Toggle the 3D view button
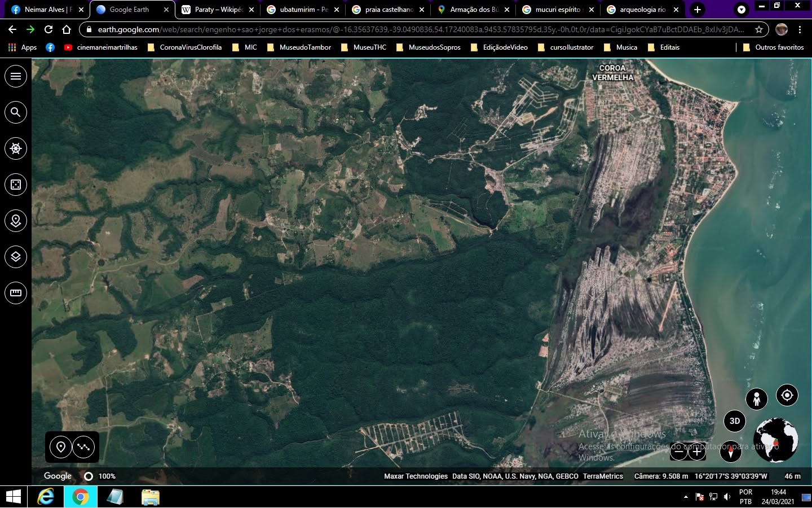Screen dimensions: 812x508 735,421
